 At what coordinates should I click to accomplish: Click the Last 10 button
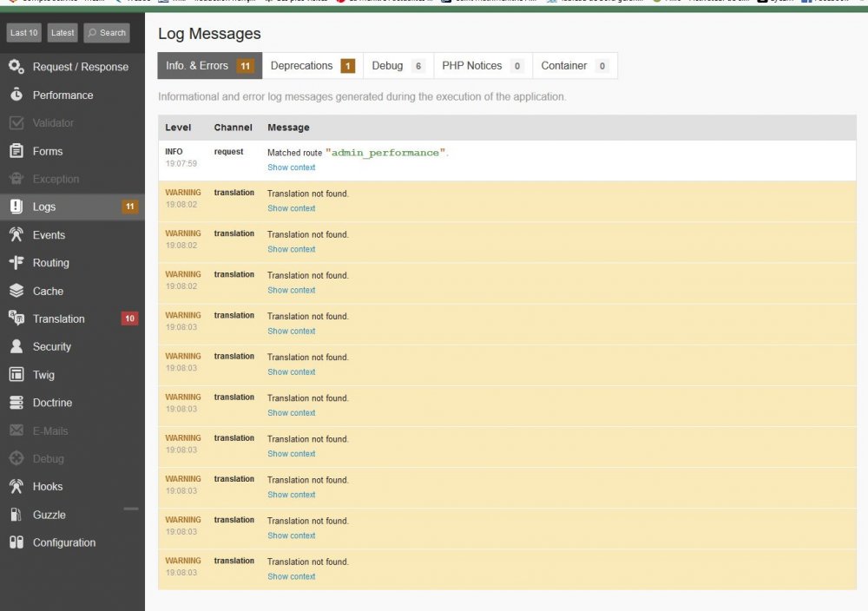coord(23,32)
